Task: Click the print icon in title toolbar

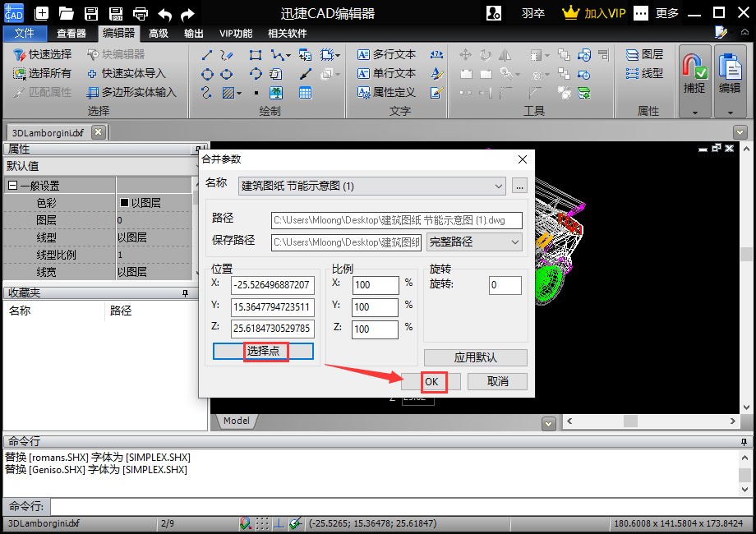Action: (141, 13)
